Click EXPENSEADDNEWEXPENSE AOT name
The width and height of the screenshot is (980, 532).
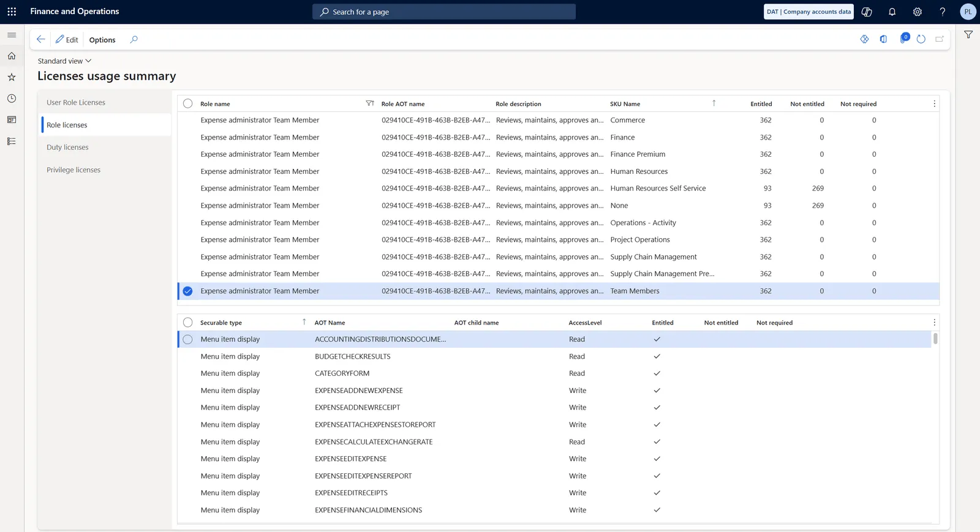point(359,391)
